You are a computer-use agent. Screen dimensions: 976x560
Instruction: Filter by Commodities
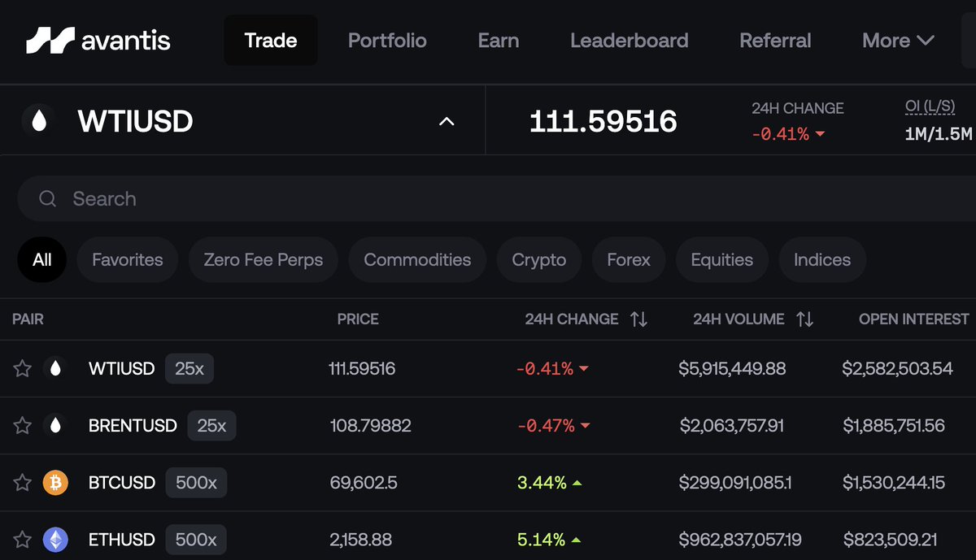click(x=417, y=260)
